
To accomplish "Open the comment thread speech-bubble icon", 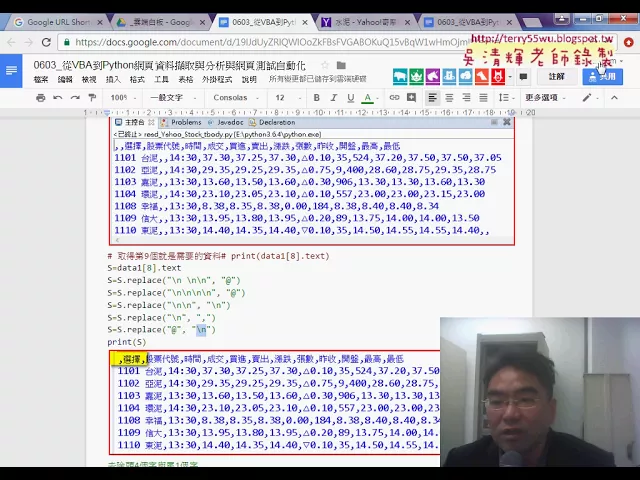I will click(523, 76).
